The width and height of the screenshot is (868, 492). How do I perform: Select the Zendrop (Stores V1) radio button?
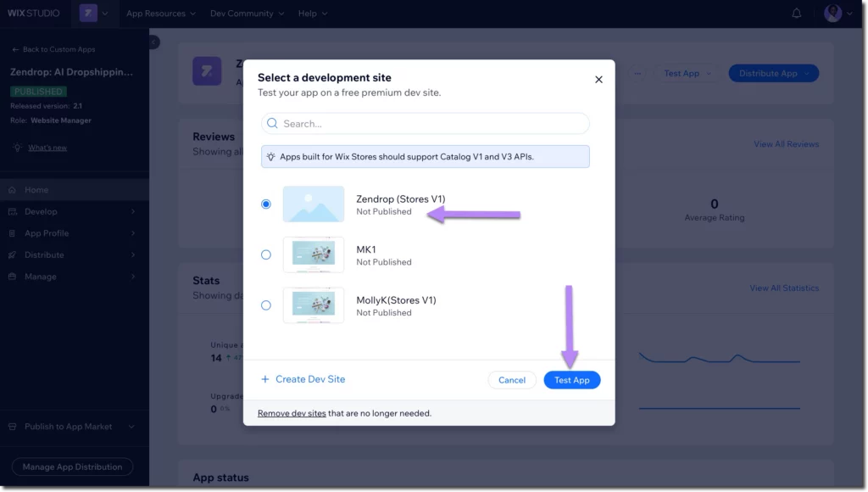[x=265, y=204]
